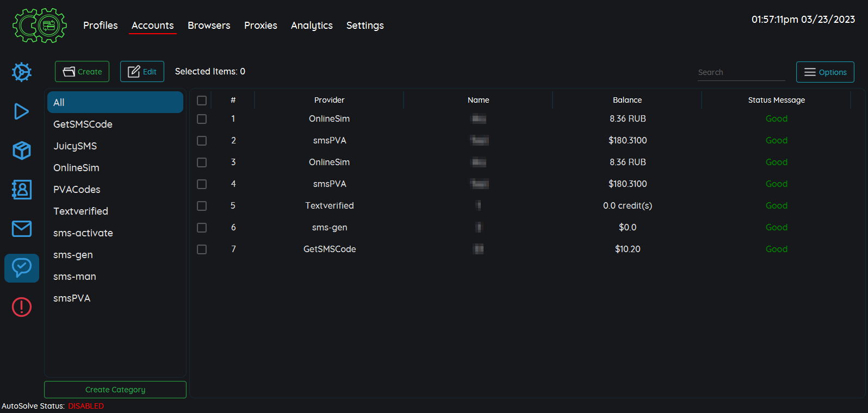
Task: Click the date and time display
Action: [x=803, y=20]
